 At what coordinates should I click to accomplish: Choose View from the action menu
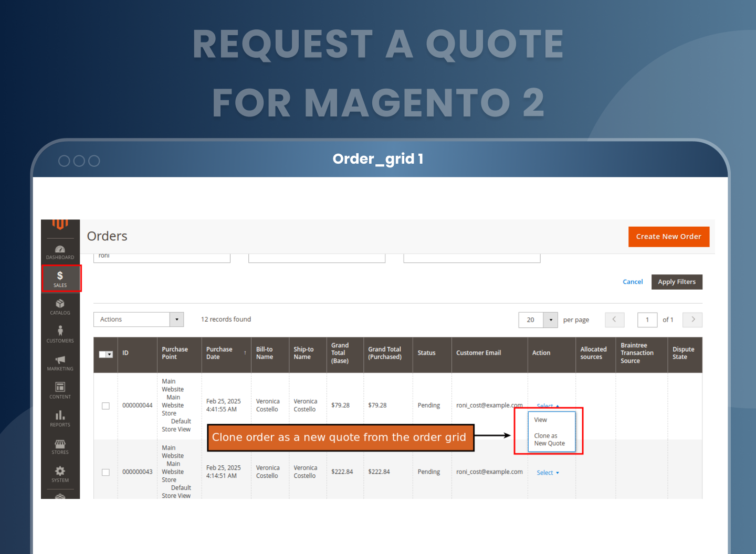point(541,420)
